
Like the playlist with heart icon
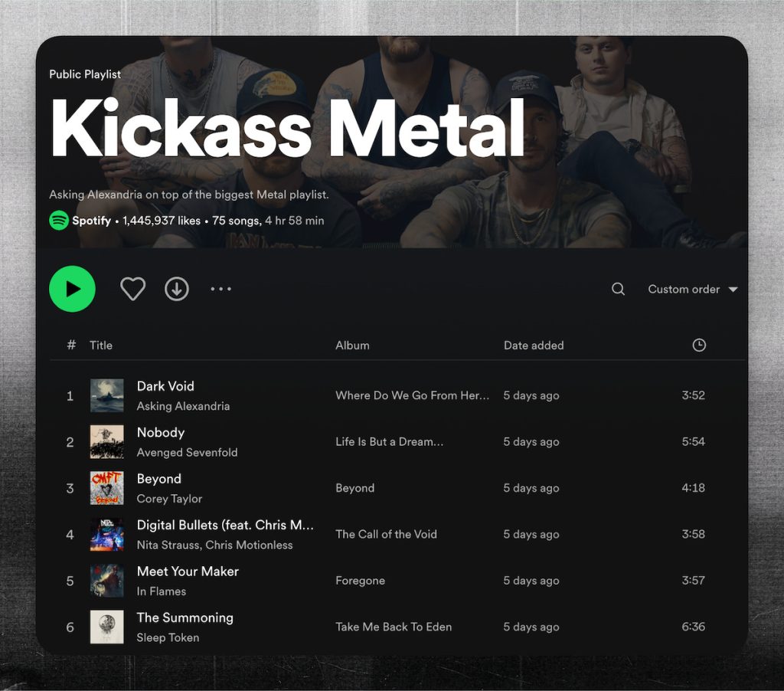coord(132,289)
